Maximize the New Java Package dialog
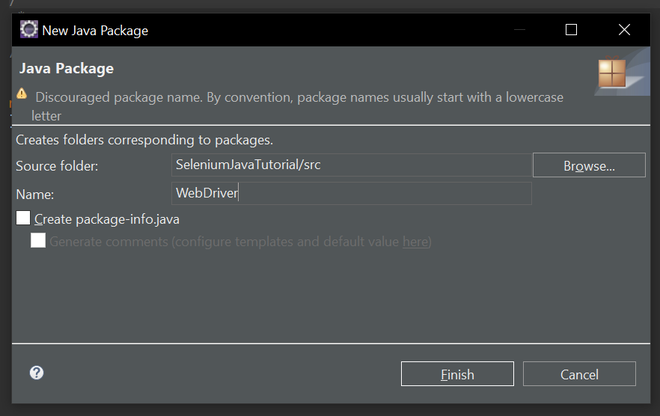Image resolution: width=660 pixels, height=416 pixels. [x=571, y=30]
